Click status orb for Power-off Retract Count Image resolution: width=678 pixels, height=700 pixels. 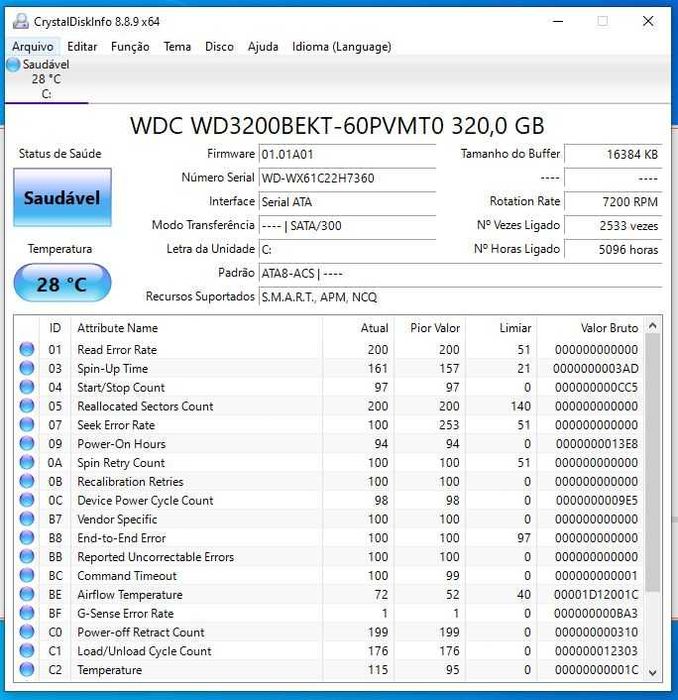27,632
